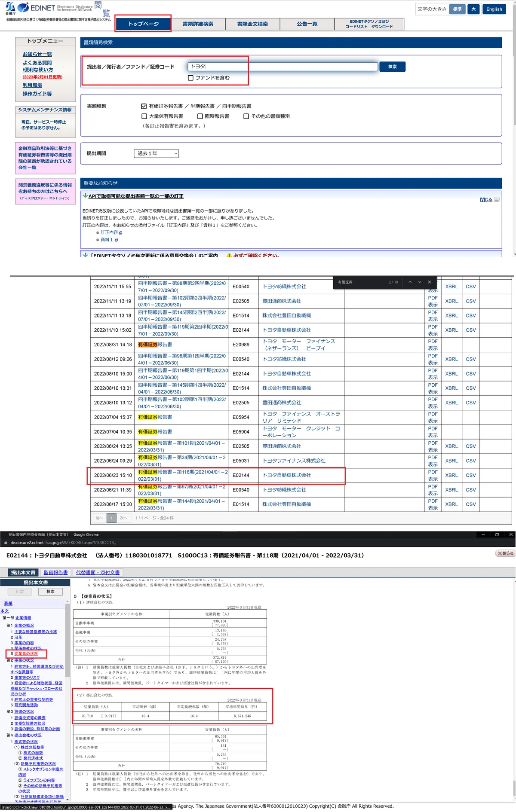Open the 提出期間 dropdown showing 過去１年
Screen dimensions: 516x812
click(x=156, y=153)
